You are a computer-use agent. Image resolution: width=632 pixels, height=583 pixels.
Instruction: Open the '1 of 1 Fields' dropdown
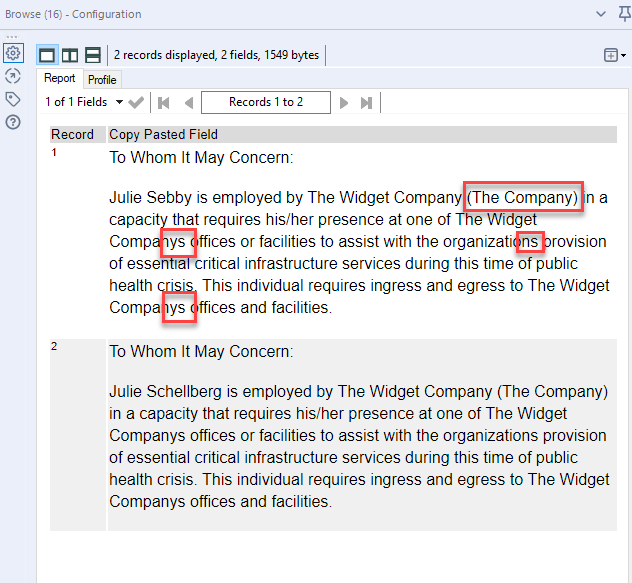[x=84, y=102]
